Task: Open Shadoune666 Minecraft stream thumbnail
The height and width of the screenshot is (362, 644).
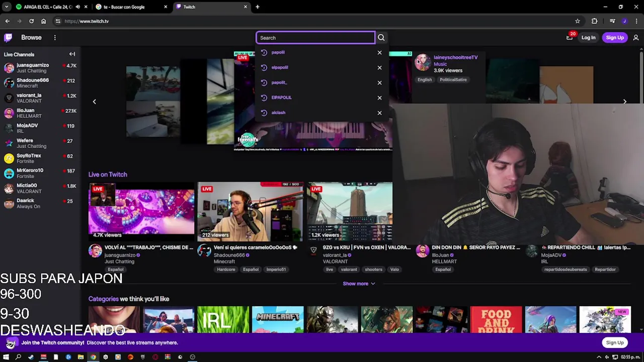Action: pos(251,211)
